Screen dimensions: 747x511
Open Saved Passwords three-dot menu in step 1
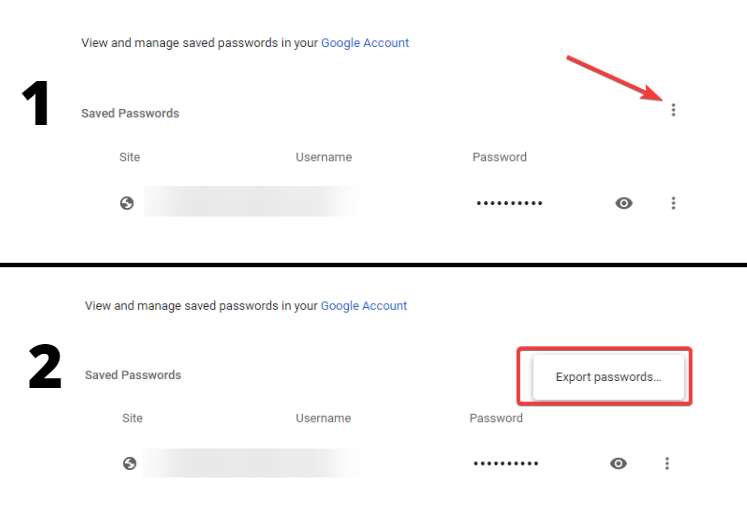click(x=673, y=110)
